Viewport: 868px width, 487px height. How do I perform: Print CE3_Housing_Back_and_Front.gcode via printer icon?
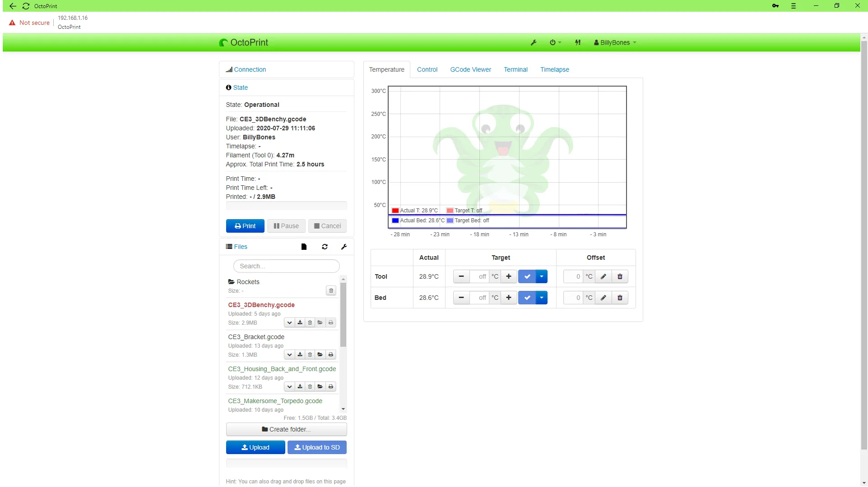coord(331,386)
